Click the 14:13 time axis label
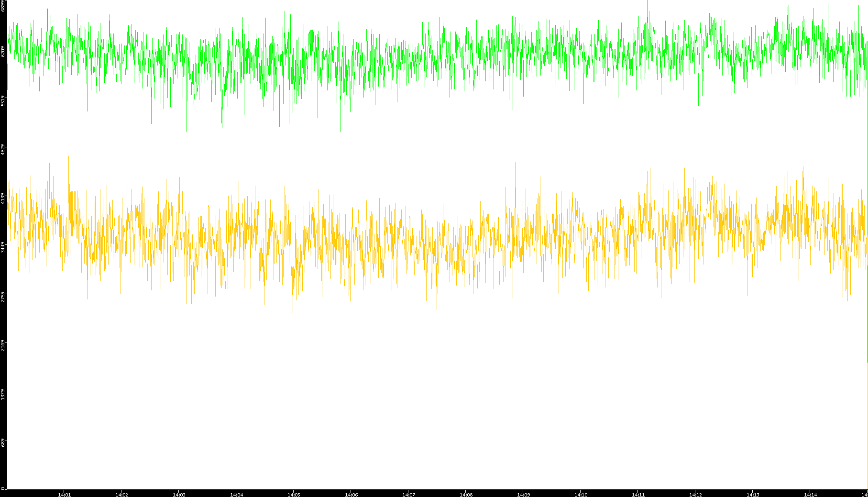This screenshot has height=497, width=868. coord(753,495)
